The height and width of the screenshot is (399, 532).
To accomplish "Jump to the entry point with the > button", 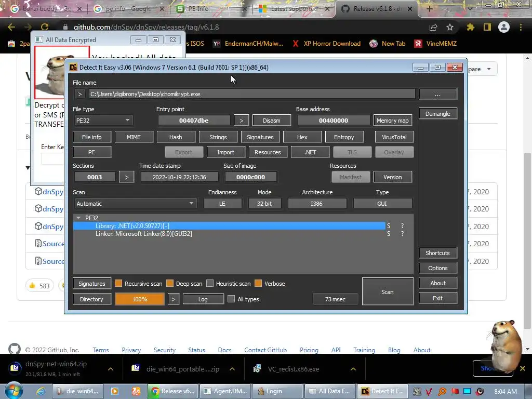I will [241, 121].
